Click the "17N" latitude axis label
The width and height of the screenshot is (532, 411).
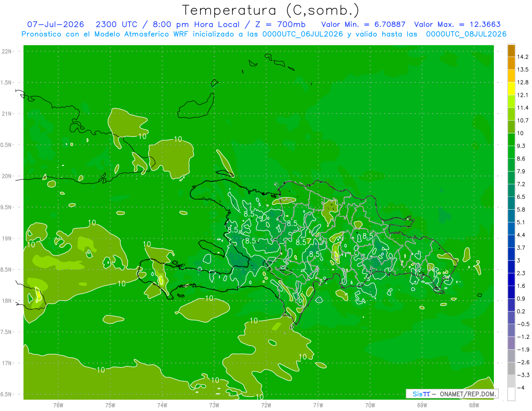pyautogui.click(x=7, y=363)
